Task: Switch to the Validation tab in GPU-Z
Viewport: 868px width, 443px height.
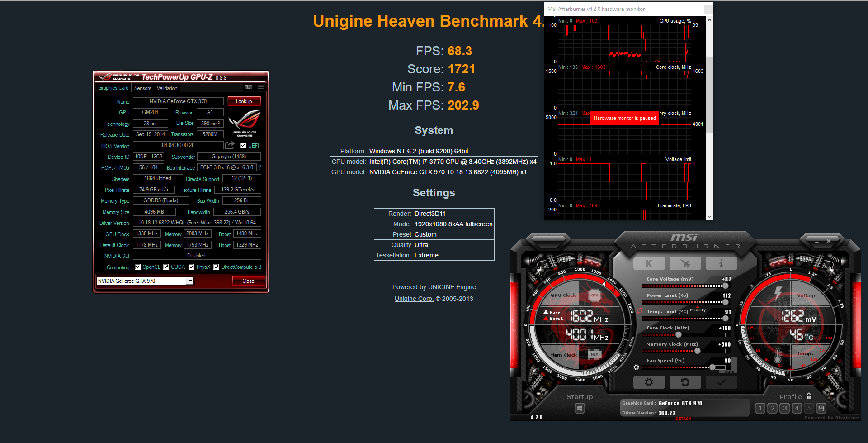Action: click(167, 88)
